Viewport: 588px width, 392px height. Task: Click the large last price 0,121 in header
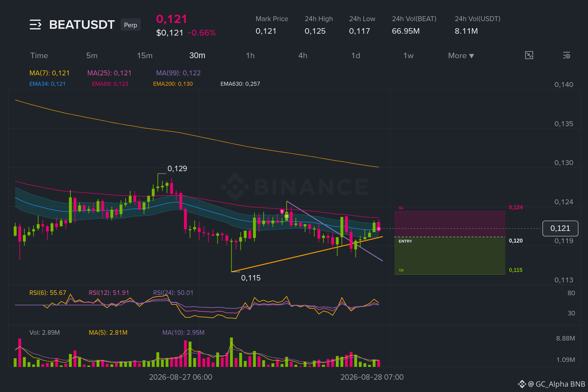pyautogui.click(x=171, y=19)
